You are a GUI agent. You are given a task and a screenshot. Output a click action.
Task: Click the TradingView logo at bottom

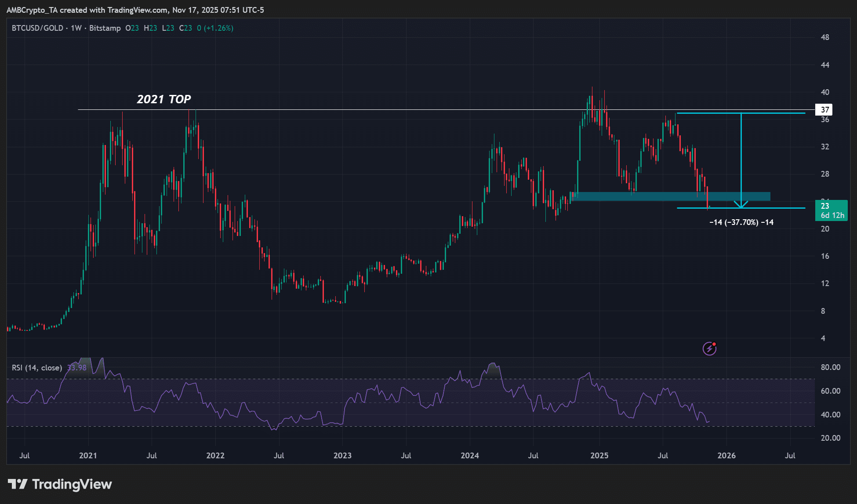[60, 484]
